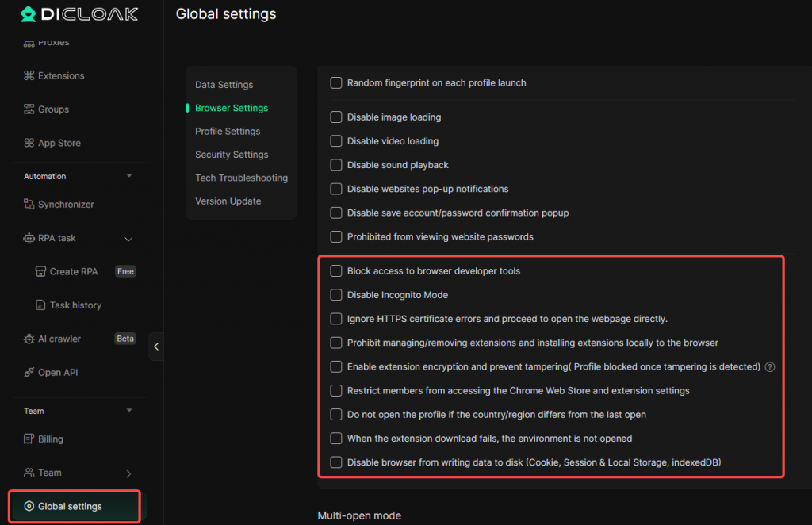The image size is (812, 525).
Task: Open App Store using its icon
Action: pyautogui.click(x=29, y=144)
